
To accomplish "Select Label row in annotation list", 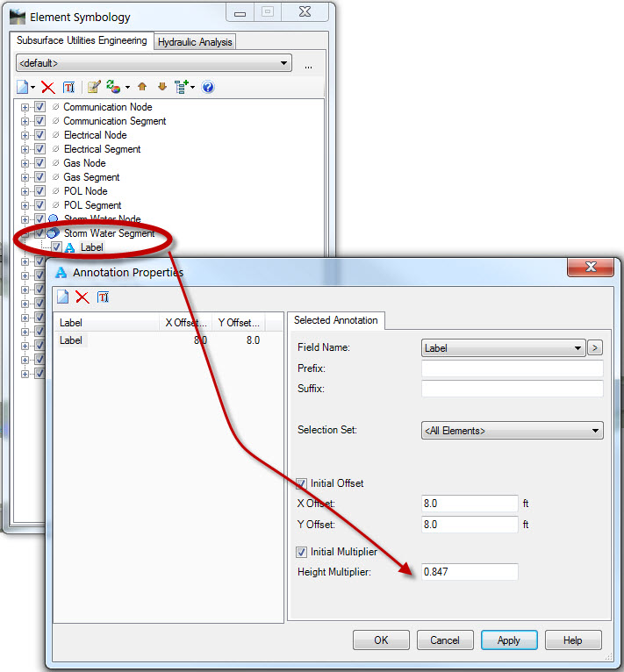I will (169, 340).
